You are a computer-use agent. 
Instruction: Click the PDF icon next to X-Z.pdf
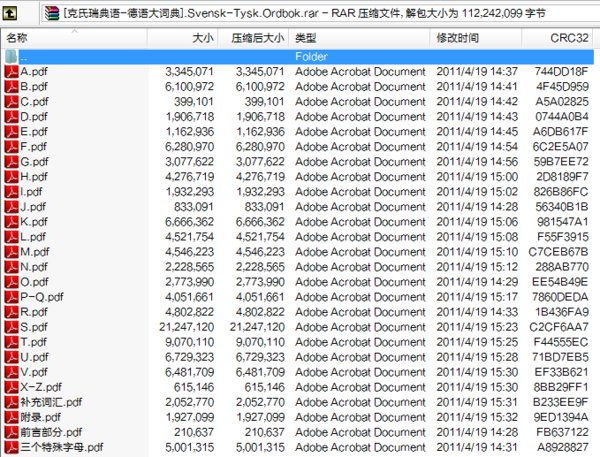pyautogui.click(x=11, y=387)
